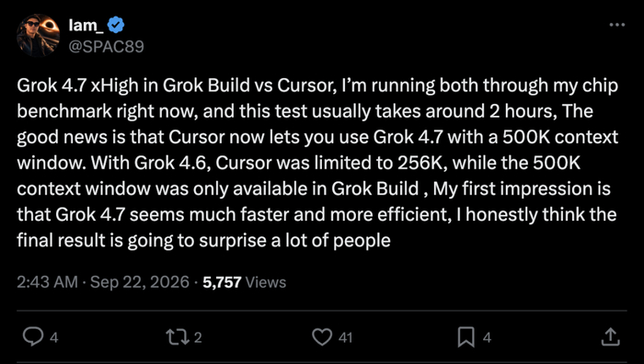This screenshot has height=364, width=644.
Task: Click the display name Iam_
Action: [x=86, y=26]
